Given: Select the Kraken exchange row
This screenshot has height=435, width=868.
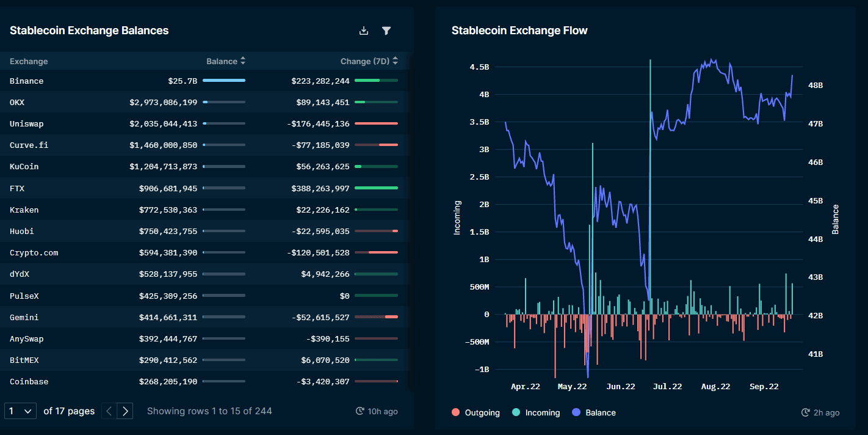Looking at the screenshot, I should [x=204, y=210].
